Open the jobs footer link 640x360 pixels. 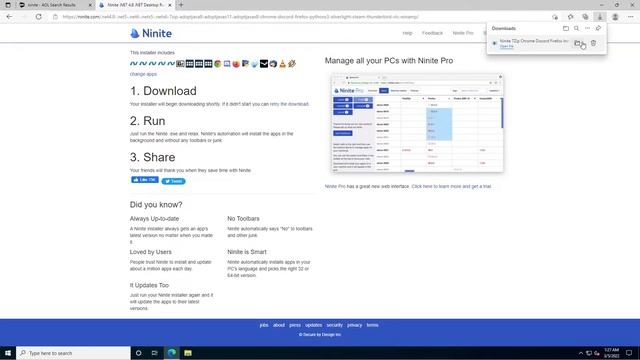tap(264, 325)
